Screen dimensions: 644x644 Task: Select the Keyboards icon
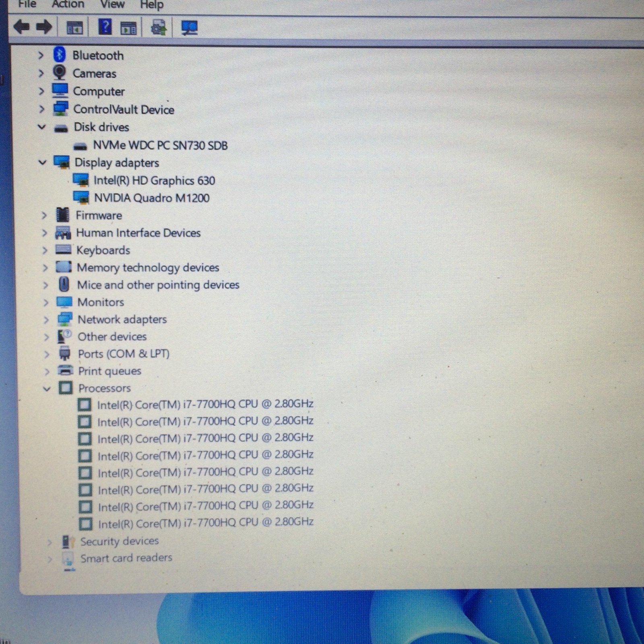pos(64,250)
